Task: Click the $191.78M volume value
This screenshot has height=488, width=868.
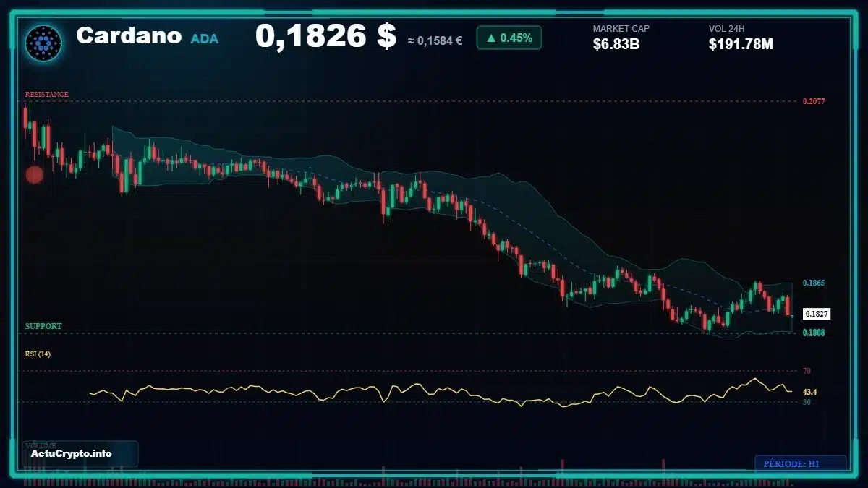Action: click(741, 44)
